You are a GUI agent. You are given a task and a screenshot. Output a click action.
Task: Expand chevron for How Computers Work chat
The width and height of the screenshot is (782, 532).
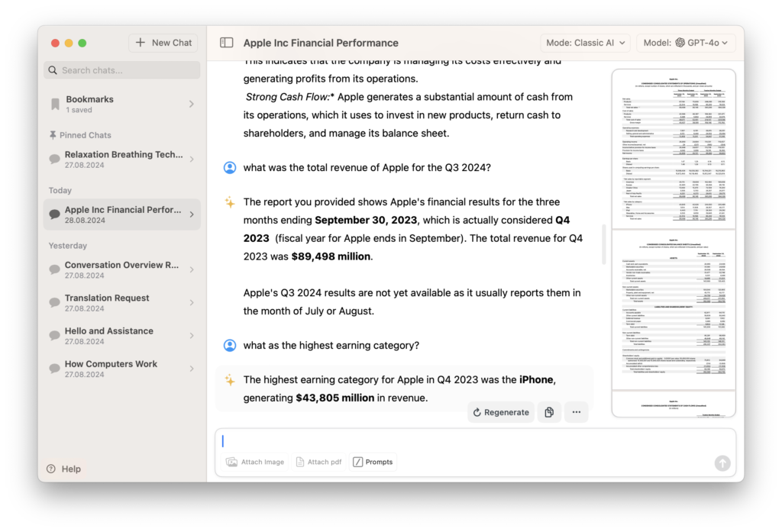pyautogui.click(x=192, y=369)
